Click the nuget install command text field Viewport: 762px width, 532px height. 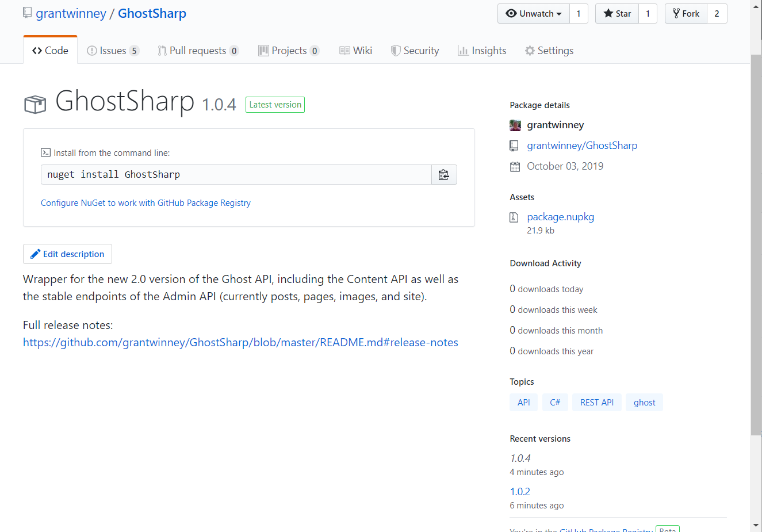[x=236, y=175]
